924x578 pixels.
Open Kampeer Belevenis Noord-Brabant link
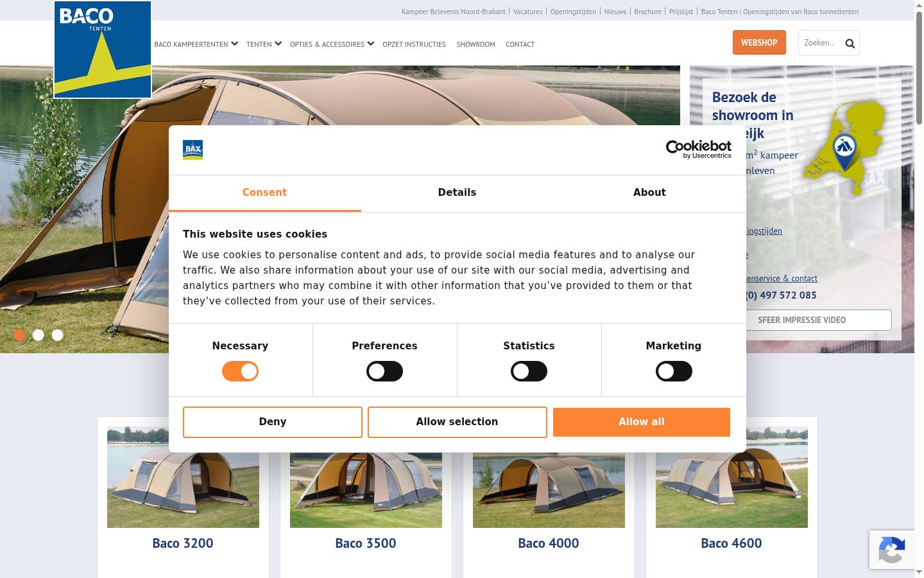[454, 12]
